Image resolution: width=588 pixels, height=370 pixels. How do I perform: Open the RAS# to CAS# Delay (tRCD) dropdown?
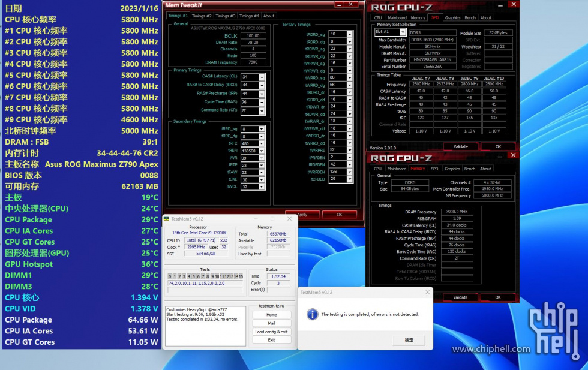262,86
